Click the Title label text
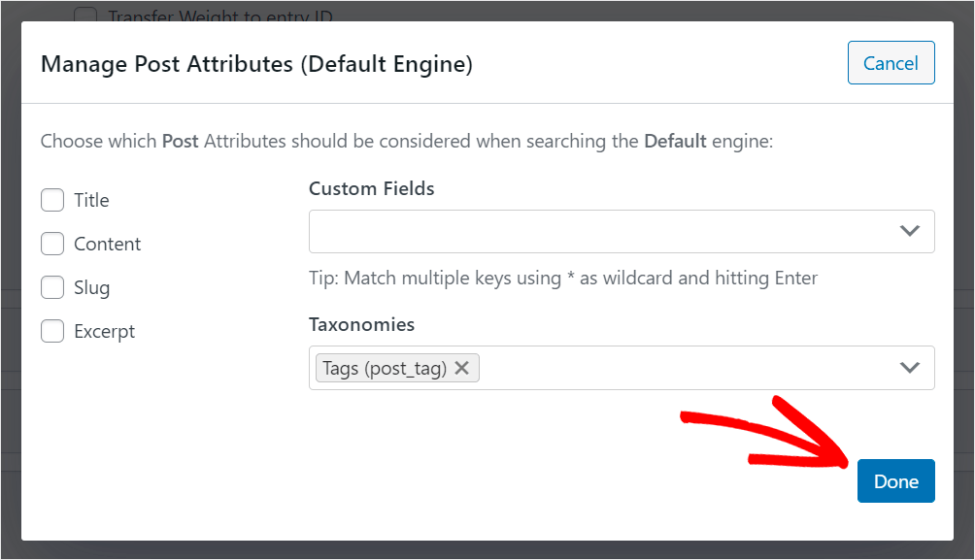The width and height of the screenshot is (975, 560). point(91,200)
